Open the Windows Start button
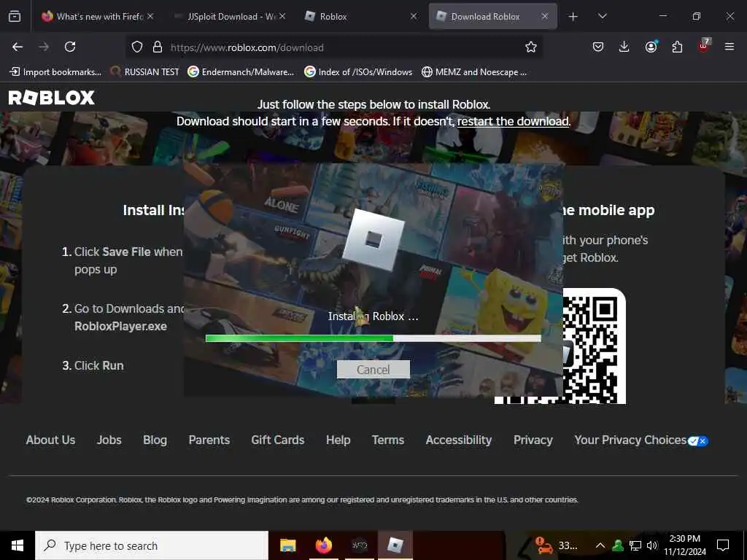Screen dimensions: 747x560 point(18,545)
